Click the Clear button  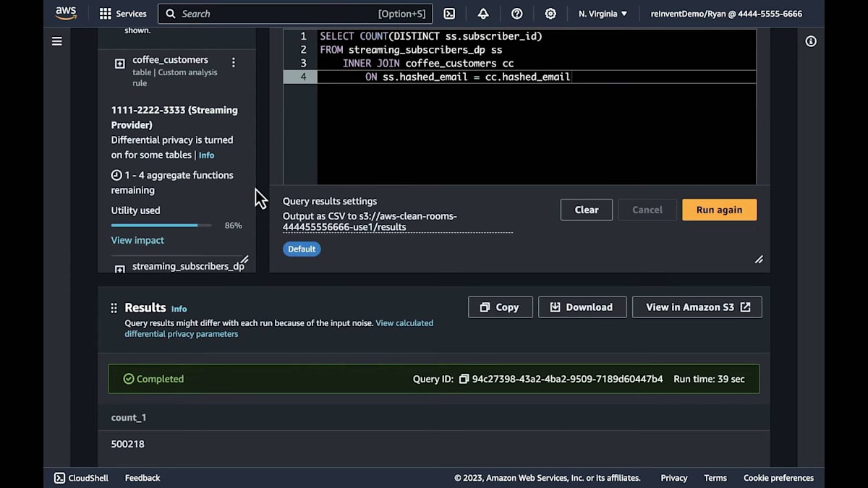click(587, 210)
